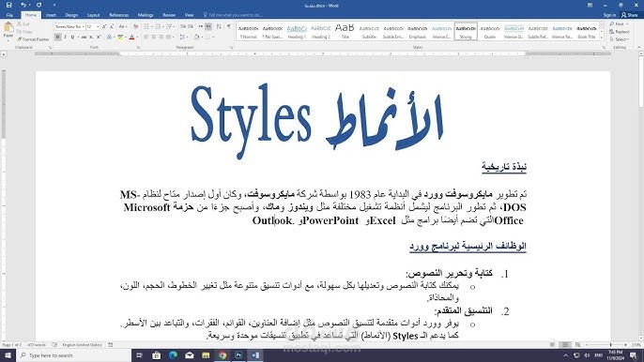This screenshot has width=644, height=362.
Task: Toggle Underline formatting
Action: point(72,38)
